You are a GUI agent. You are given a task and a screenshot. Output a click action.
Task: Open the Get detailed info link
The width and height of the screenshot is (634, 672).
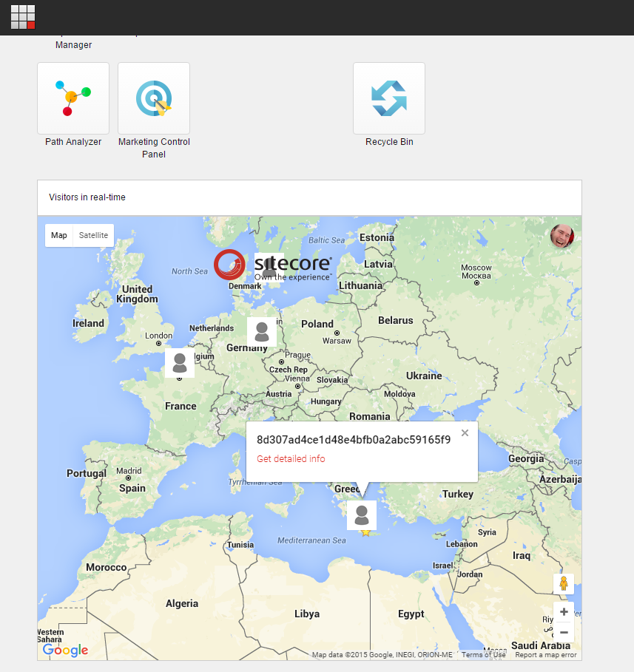[x=291, y=459]
